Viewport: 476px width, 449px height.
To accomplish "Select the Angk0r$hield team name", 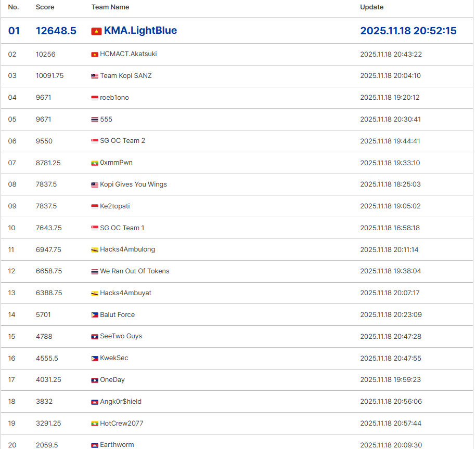I will point(121,401).
